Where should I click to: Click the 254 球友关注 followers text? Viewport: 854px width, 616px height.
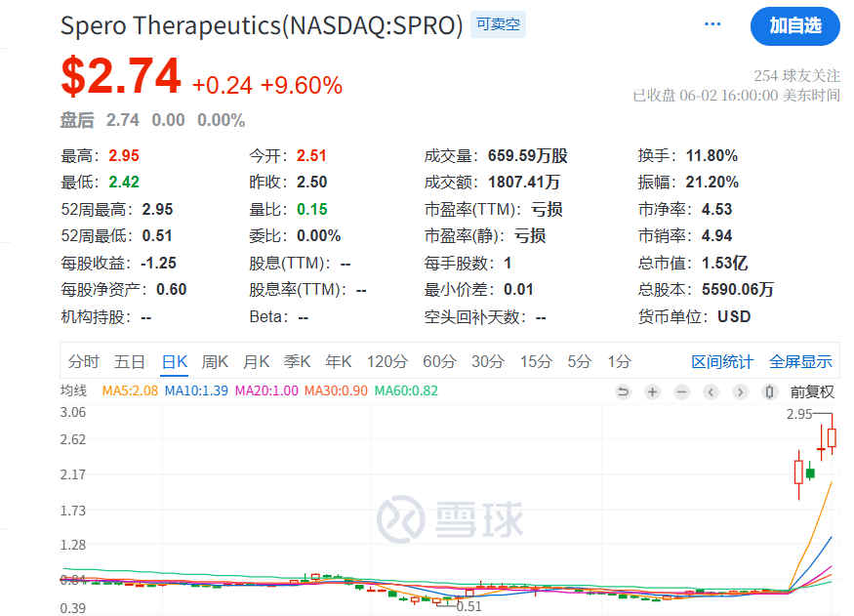[796, 76]
